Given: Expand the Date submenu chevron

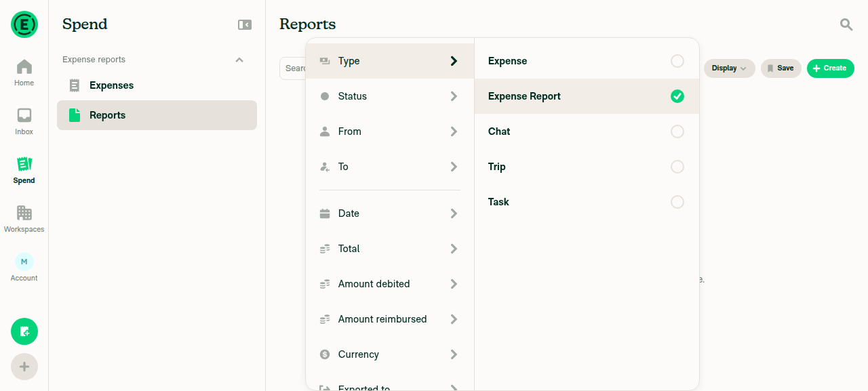Looking at the screenshot, I should [454, 213].
